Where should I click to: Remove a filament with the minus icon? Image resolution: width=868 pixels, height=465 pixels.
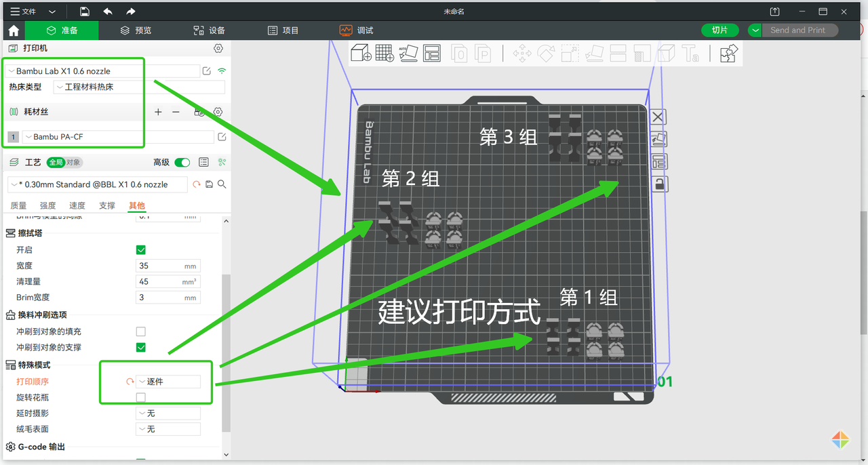[176, 112]
